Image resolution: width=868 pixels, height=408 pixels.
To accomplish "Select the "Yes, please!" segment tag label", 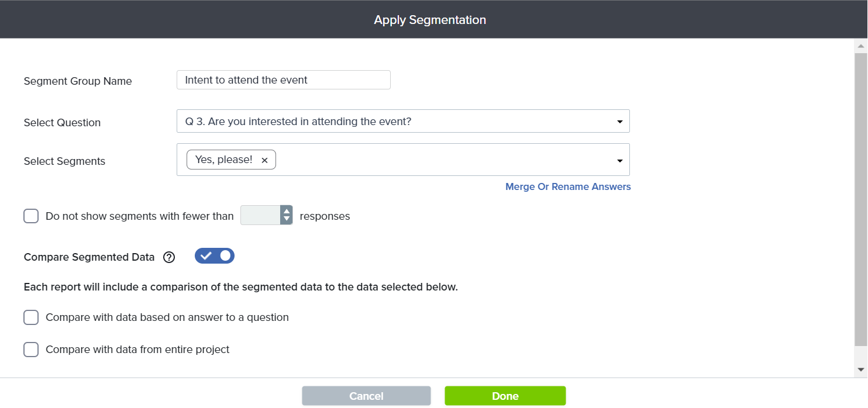I will pos(224,160).
